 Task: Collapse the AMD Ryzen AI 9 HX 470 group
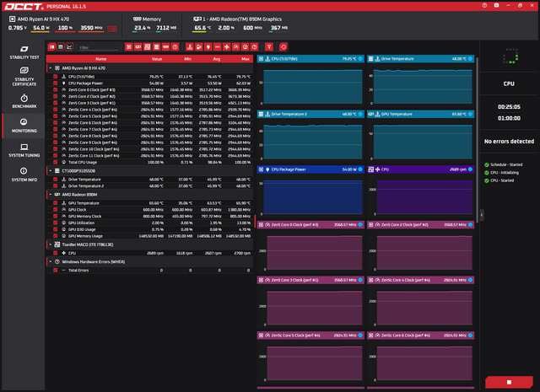pos(51,68)
